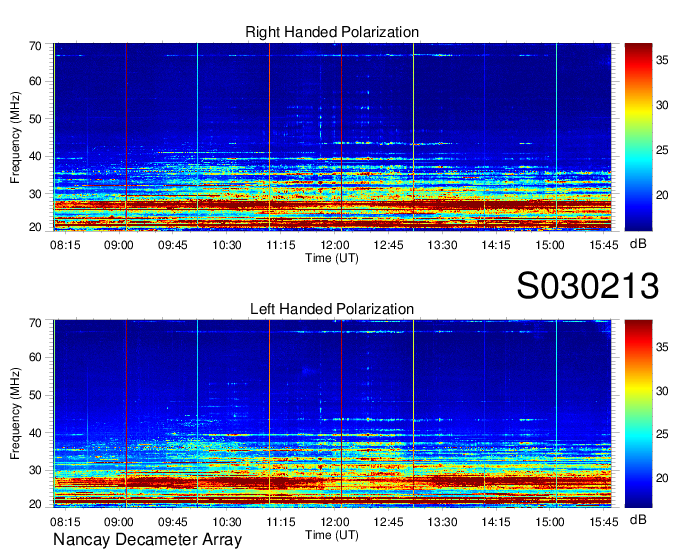Click the 25 value on Left Handed colorbar
Image resolution: width=680 pixels, height=552 pixels.
662,434
